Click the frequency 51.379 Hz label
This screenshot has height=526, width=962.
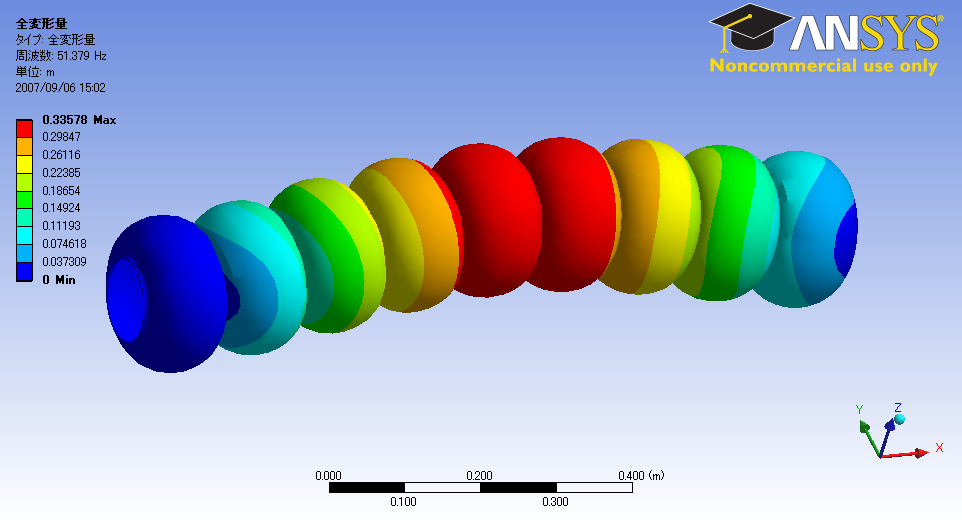tap(61, 56)
